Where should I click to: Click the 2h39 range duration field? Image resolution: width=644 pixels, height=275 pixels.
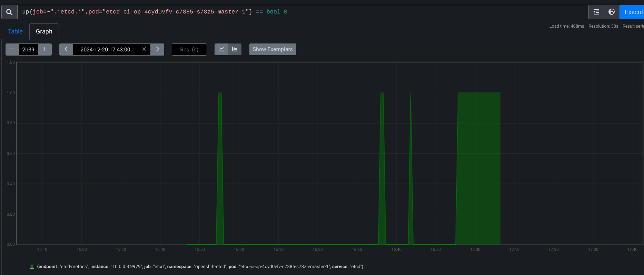coord(28,49)
